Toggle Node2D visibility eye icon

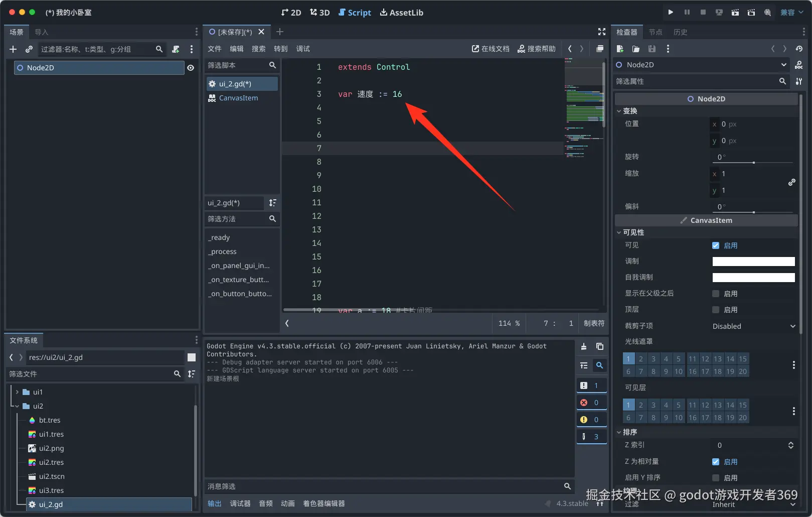(191, 68)
